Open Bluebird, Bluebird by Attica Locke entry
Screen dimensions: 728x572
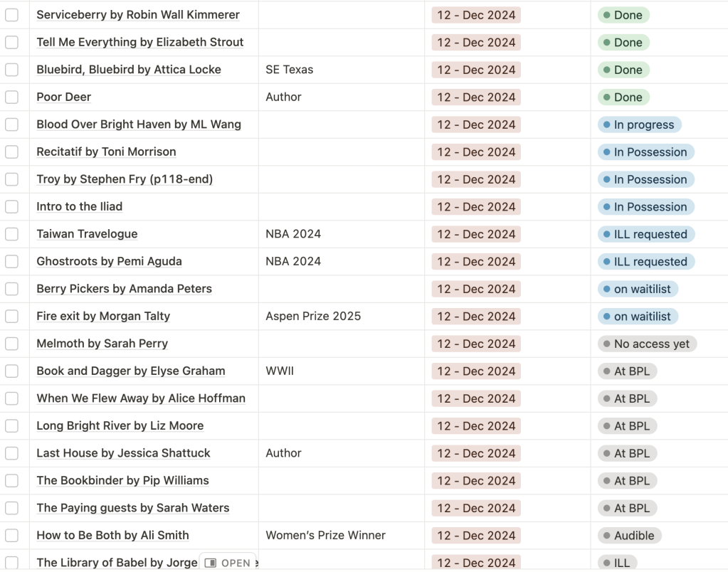(x=129, y=70)
